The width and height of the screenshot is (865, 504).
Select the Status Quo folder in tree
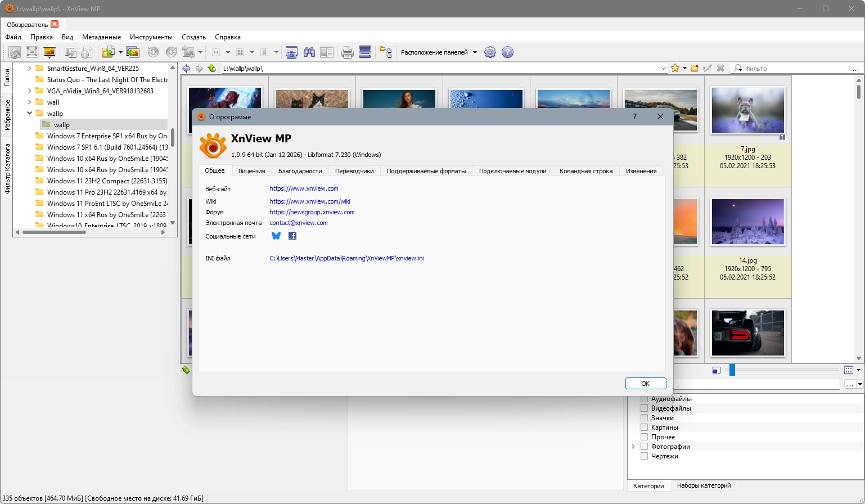click(107, 79)
